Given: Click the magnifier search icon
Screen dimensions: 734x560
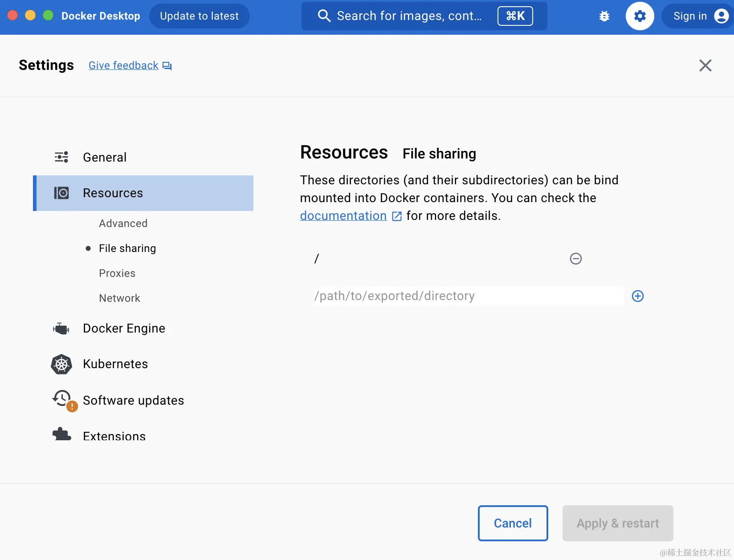Looking at the screenshot, I should (324, 16).
